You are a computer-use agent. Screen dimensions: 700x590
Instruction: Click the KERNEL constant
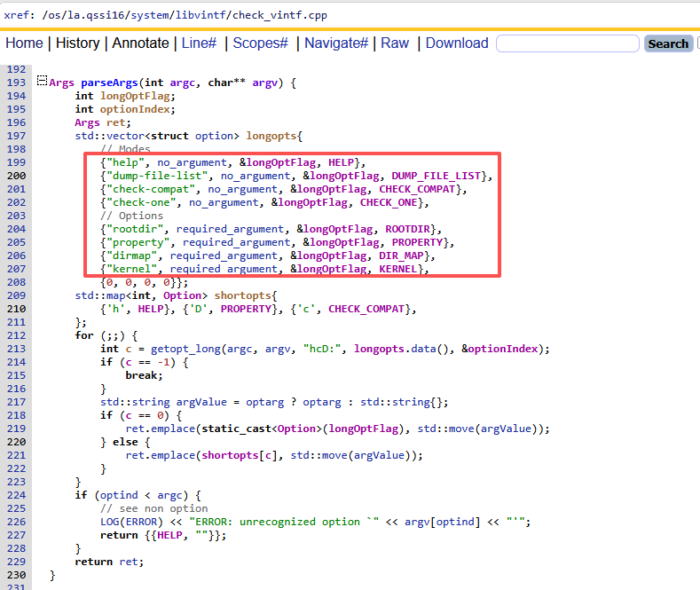point(397,269)
